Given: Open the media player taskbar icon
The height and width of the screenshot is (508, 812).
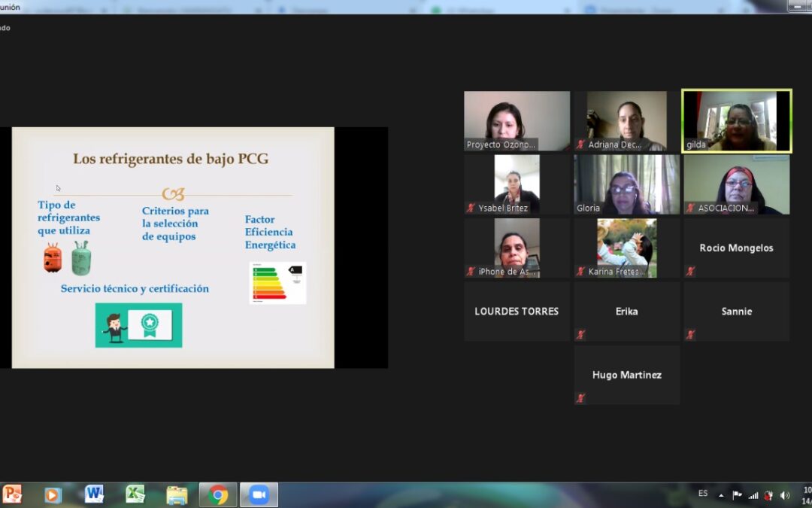Looking at the screenshot, I should click(x=53, y=494).
